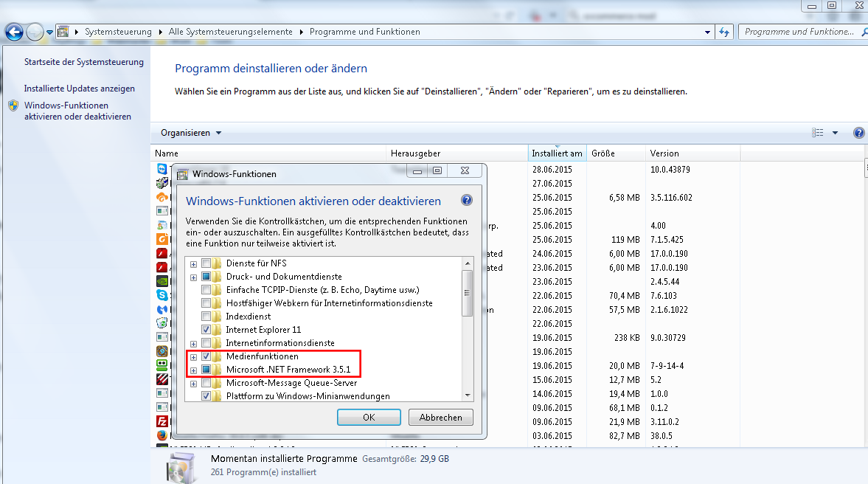Open the Organisieren dropdown menu

click(191, 133)
